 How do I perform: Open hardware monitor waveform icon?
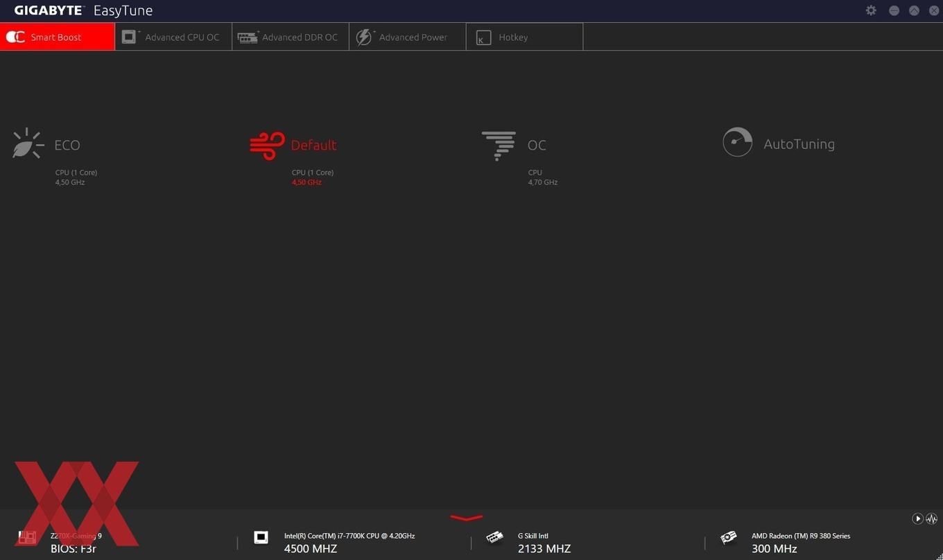931,518
